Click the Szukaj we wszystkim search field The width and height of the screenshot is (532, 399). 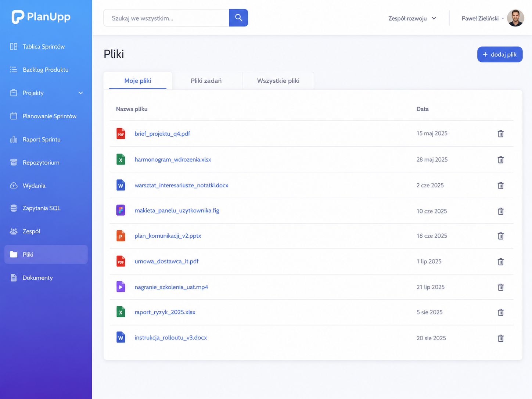166,18
